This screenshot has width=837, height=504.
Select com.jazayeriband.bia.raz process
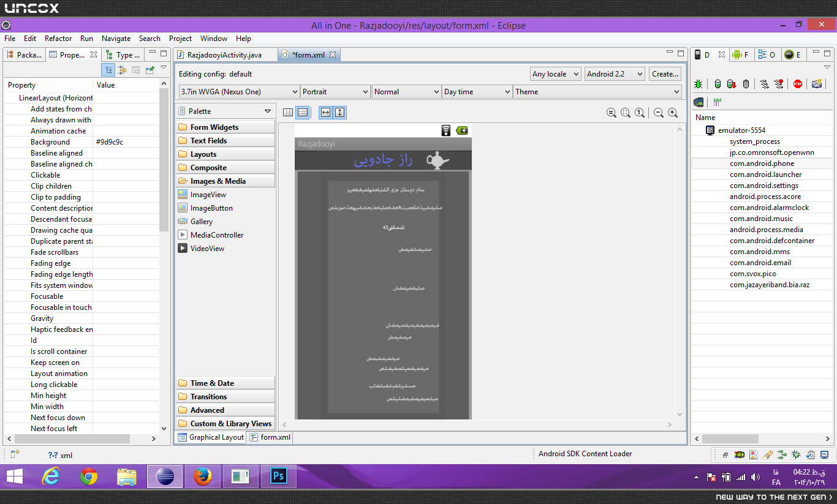(x=770, y=285)
